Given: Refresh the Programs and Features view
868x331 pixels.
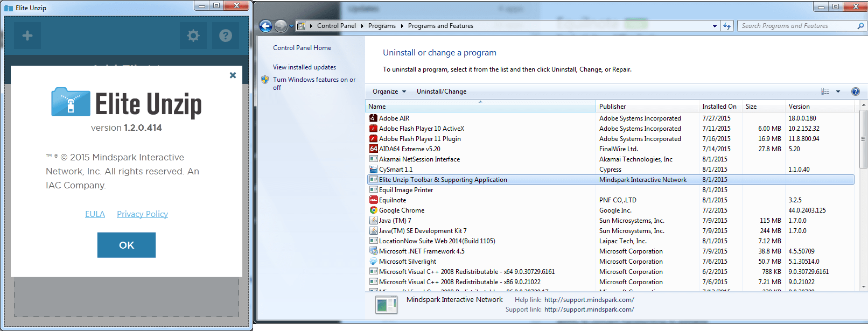Looking at the screenshot, I should 727,26.
